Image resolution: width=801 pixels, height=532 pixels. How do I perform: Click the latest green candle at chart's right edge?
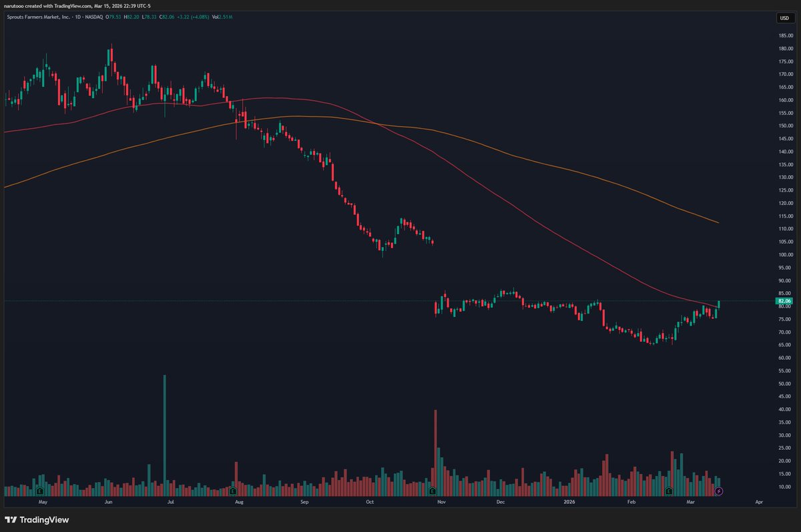(x=719, y=304)
